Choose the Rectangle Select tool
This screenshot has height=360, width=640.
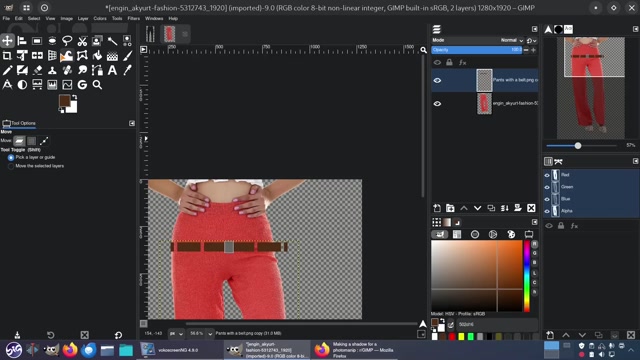point(37,40)
